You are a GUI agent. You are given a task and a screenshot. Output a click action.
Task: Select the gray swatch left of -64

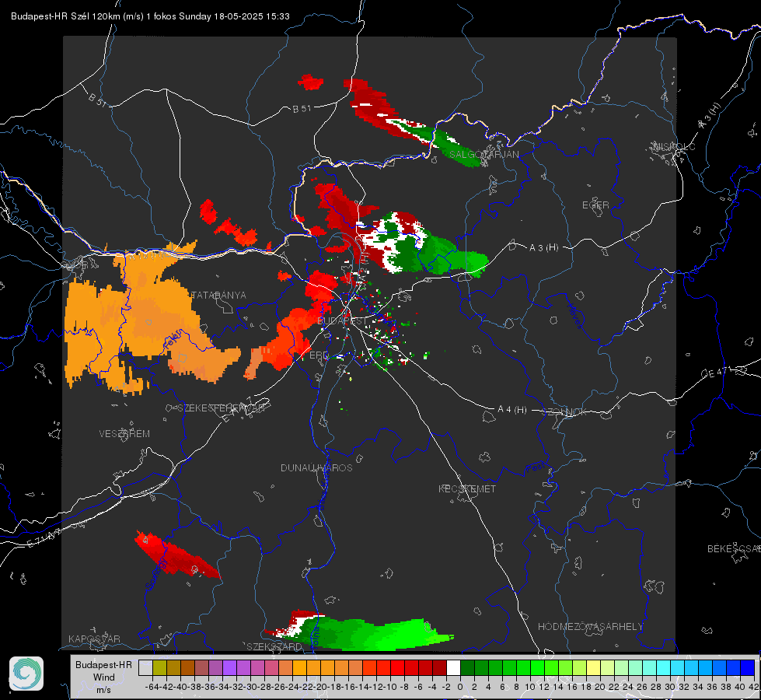[x=145, y=668]
